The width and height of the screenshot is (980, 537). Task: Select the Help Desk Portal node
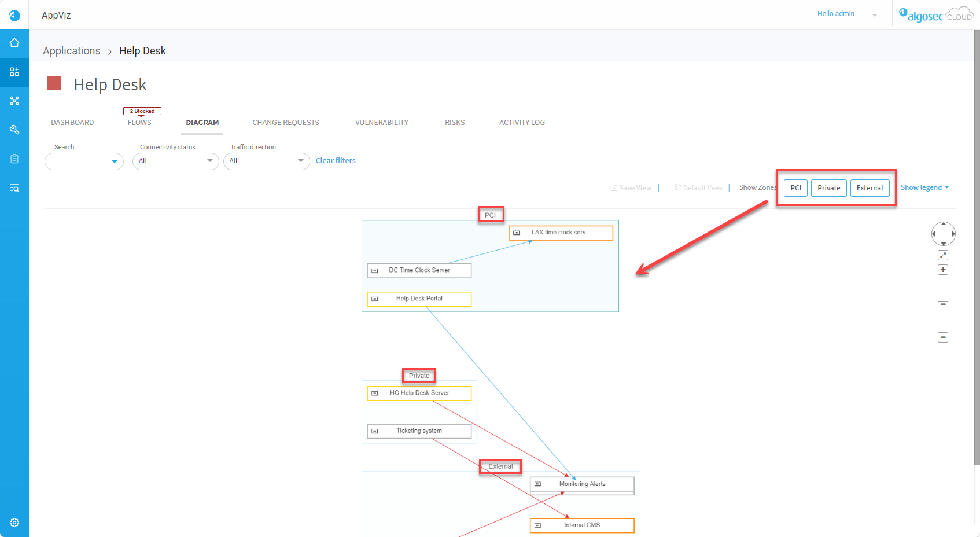[x=419, y=299]
